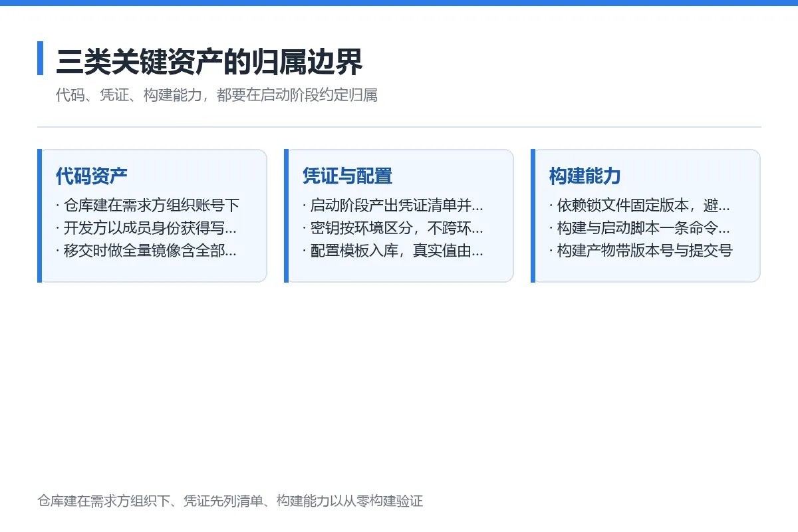Select the bullet starting 构建与启动脚本一条命令

pos(640,228)
